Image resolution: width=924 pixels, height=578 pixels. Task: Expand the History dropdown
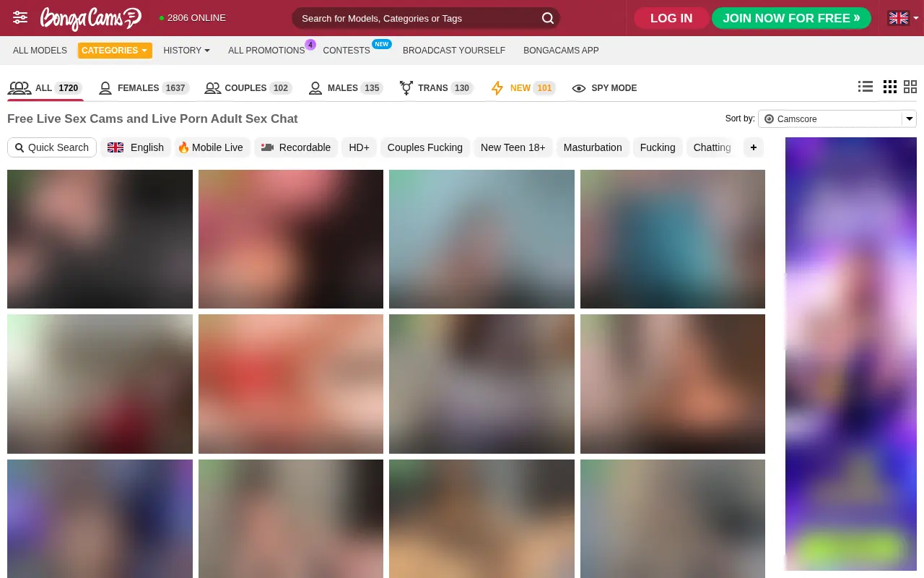pyautogui.click(x=186, y=51)
